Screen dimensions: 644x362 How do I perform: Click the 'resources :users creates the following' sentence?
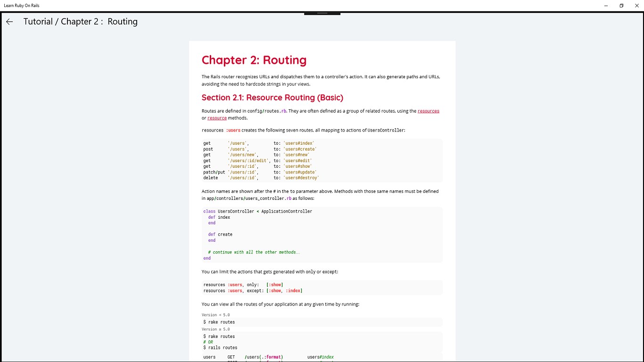tap(303, 130)
